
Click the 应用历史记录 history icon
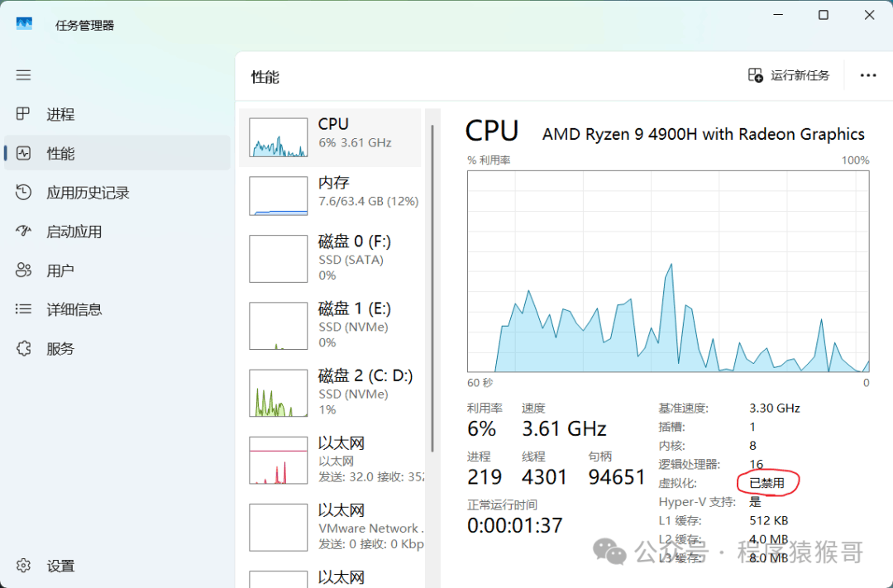click(x=23, y=193)
